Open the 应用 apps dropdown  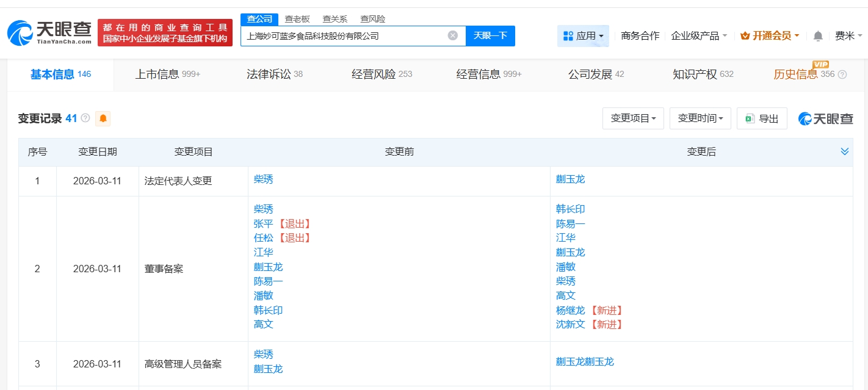(x=583, y=36)
